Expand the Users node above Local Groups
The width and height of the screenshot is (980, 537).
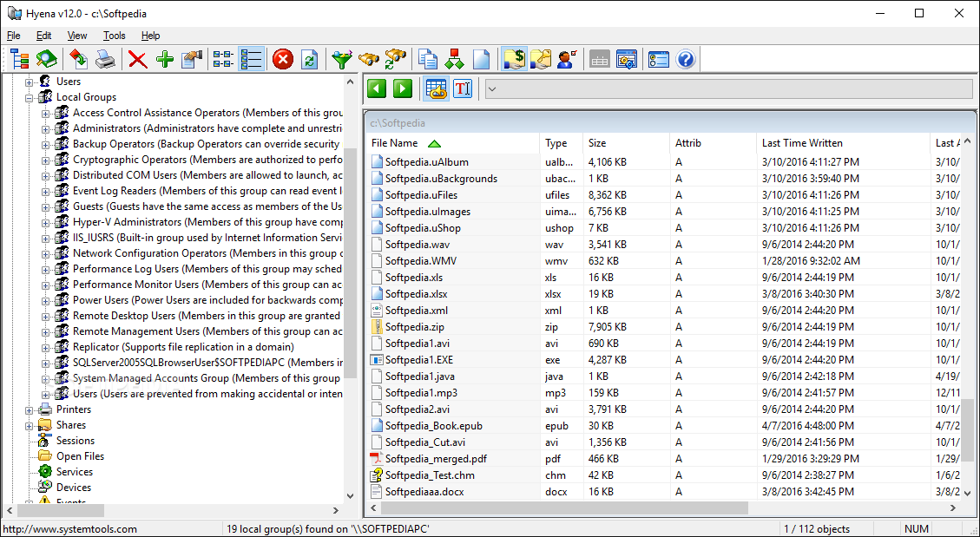tap(29, 82)
